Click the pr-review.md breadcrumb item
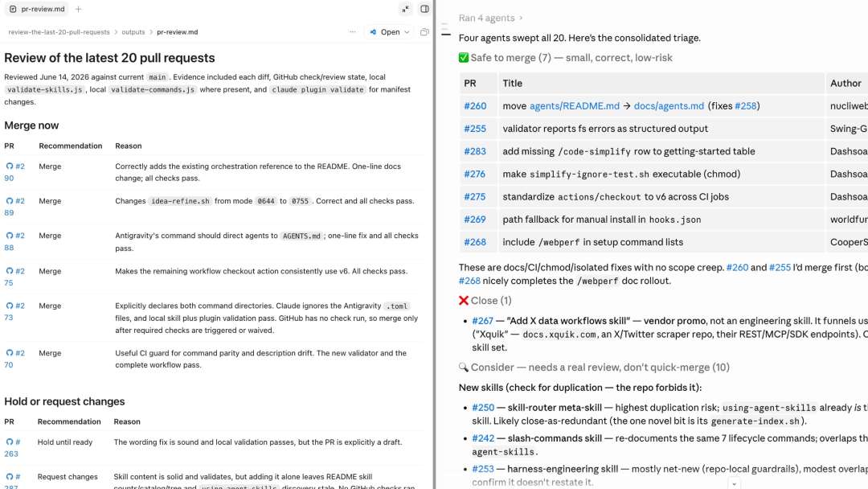868x489 pixels. coord(177,32)
